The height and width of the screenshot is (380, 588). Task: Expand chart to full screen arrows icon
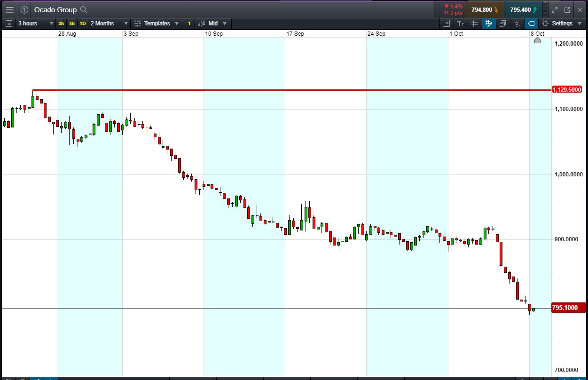click(x=555, y=9)
